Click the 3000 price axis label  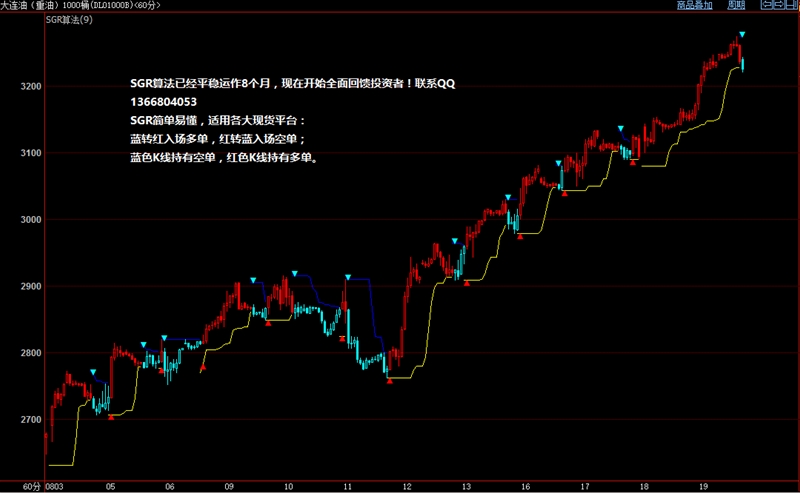(31, 220)
